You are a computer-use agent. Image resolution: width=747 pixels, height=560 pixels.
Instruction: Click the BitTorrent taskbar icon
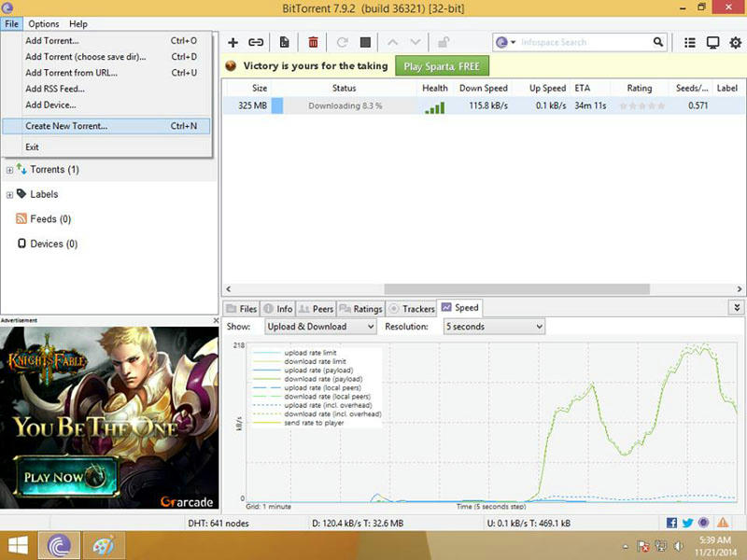pyautogui.click(x=59, y=546)
